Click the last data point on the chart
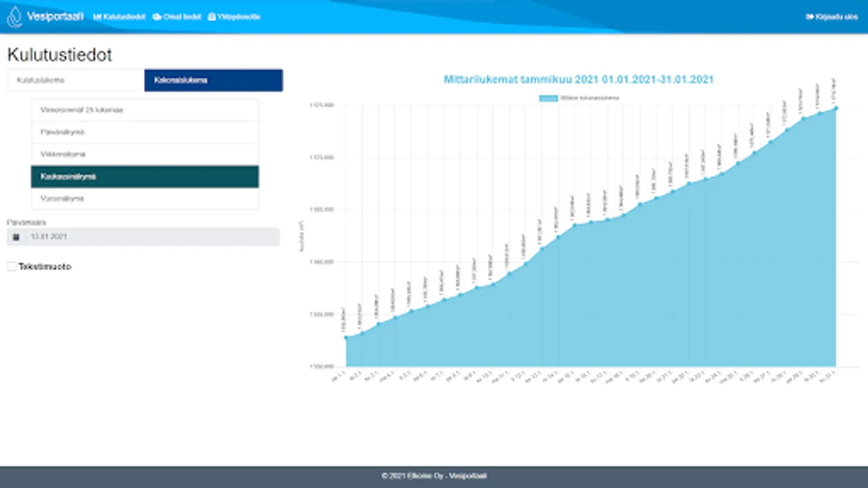 coord(835,108)
